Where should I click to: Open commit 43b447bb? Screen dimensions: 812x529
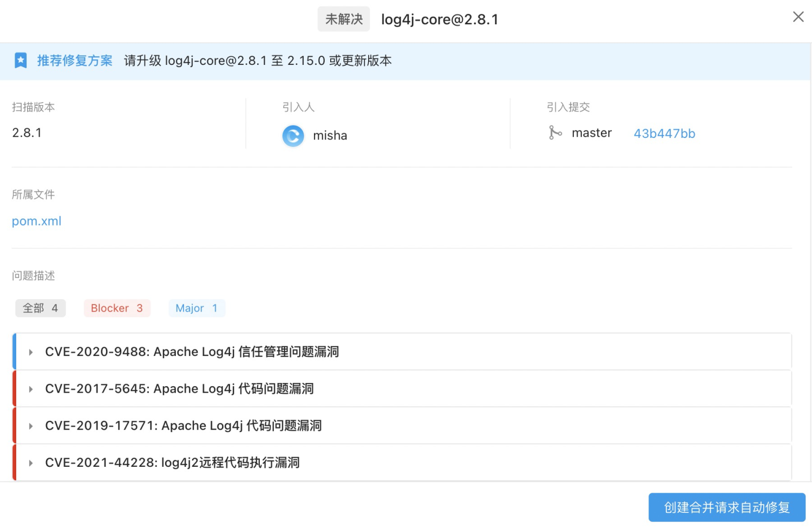coord(664,133)
